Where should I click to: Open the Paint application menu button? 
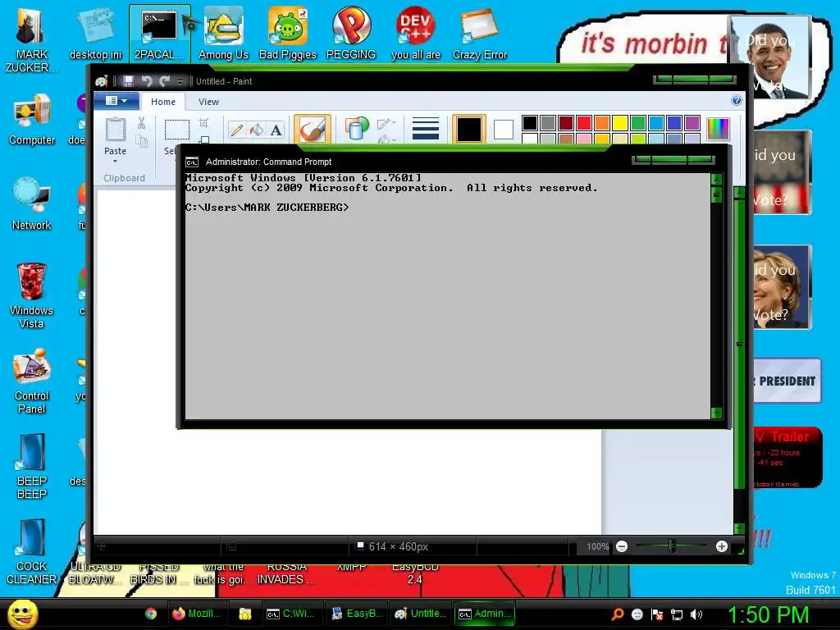116,101
